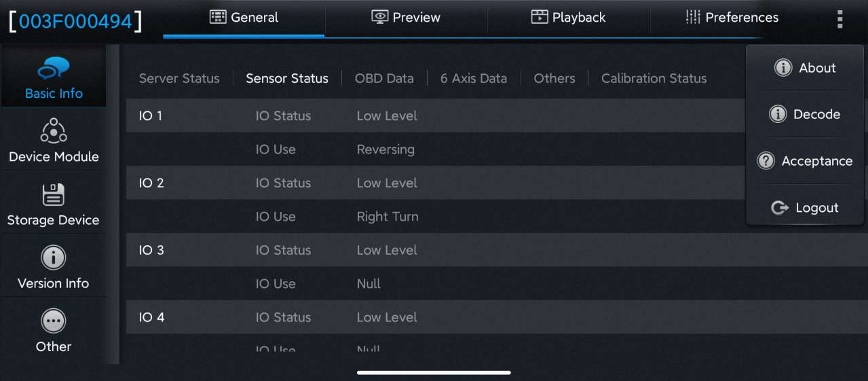Show the OBD Data sub-tab
The height and width of the screenshot is (381, 868).
(384, 79)
